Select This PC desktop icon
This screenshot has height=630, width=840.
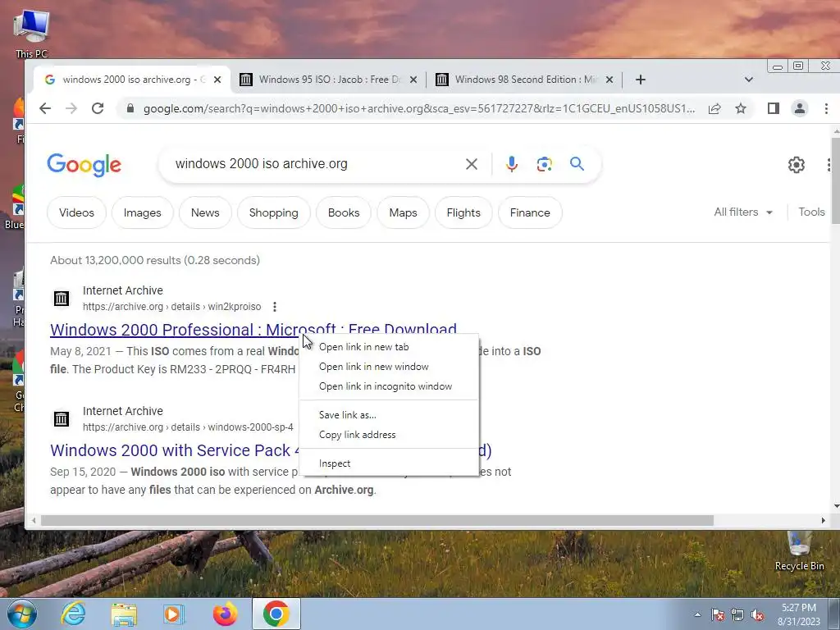tap(31, 33)
